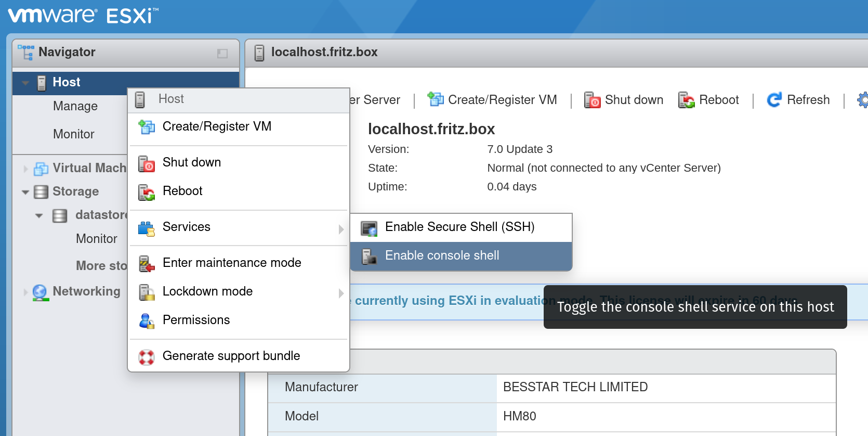
Task: Enable console shell service
Action: (x=442, y=256)
